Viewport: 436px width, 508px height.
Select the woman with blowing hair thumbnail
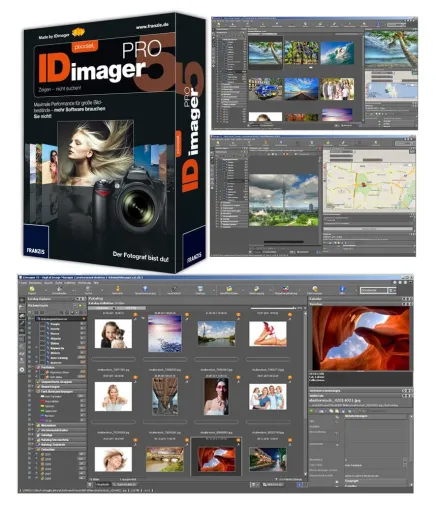point(113,459)
